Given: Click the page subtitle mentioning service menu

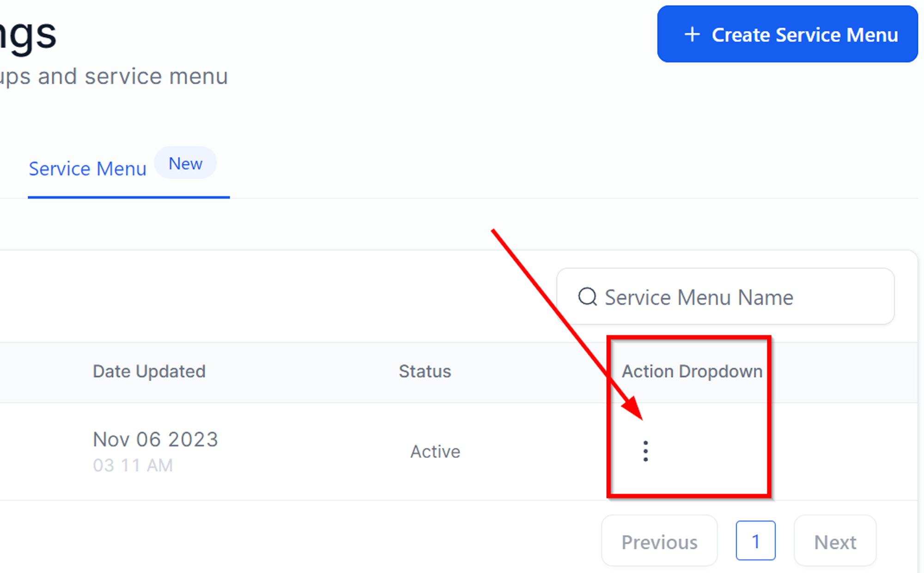Looking at the screenshot, I should (114, 76).
